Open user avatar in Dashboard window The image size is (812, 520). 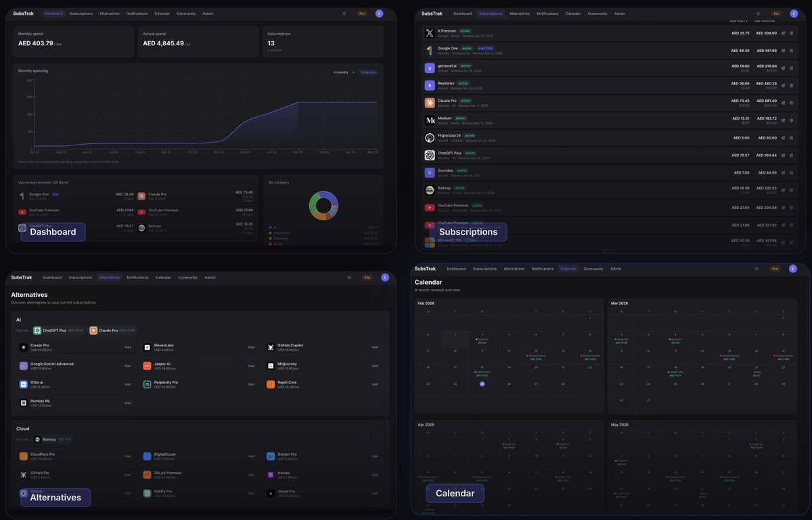379,14
